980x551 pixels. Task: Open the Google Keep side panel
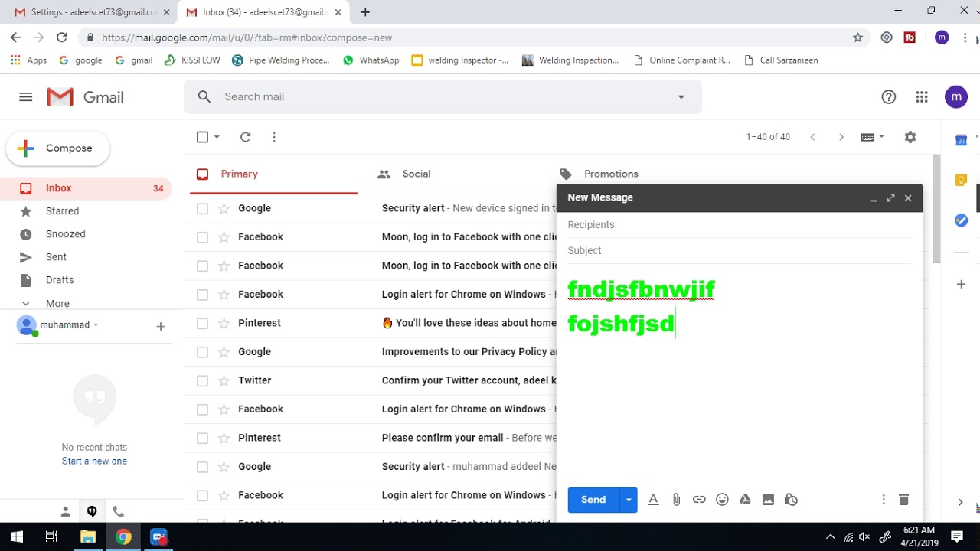[x=961, y=181]
